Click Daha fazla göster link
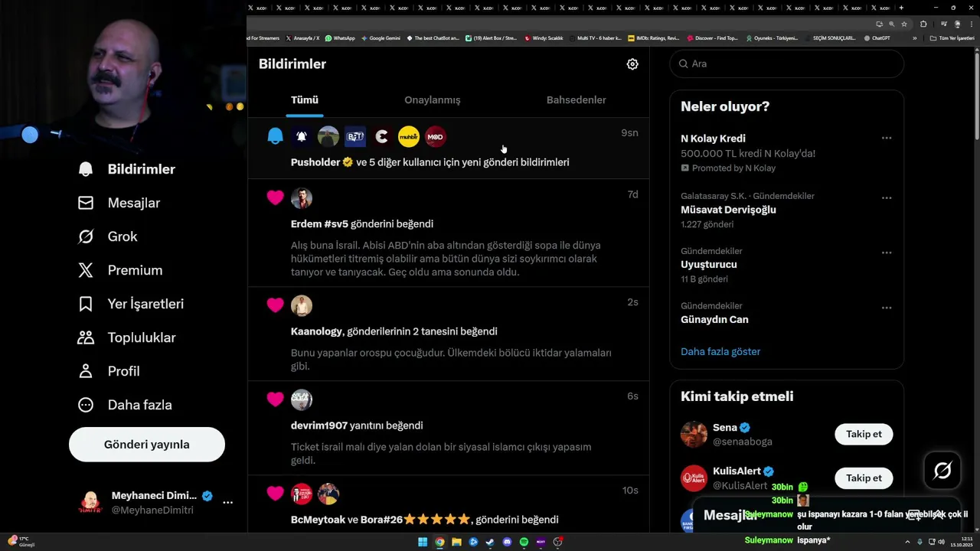Image resolution: width=980 pixels, height=551 pixels. click(720, 351)
